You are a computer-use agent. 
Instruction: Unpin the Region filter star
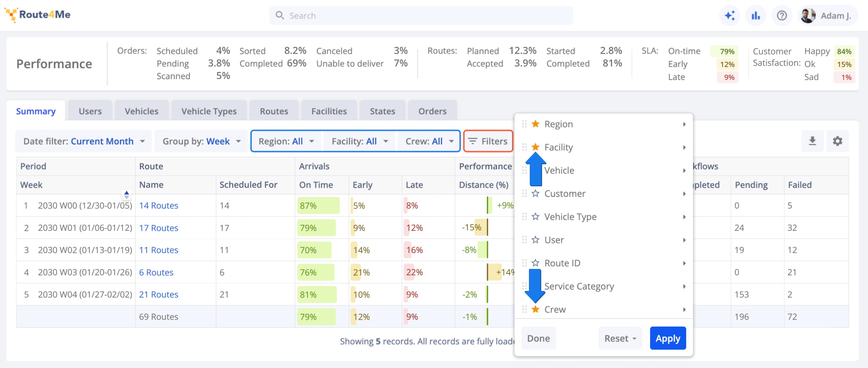click(x=536, y=124)
